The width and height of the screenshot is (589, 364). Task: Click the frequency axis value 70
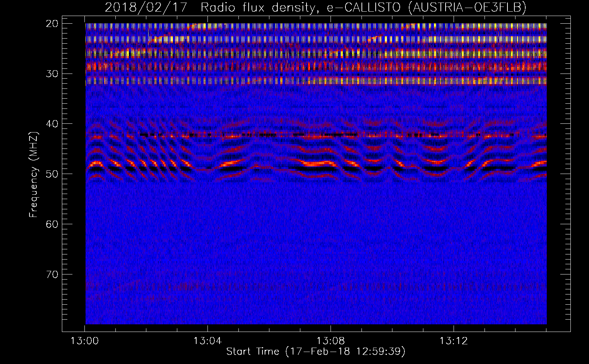52,274
